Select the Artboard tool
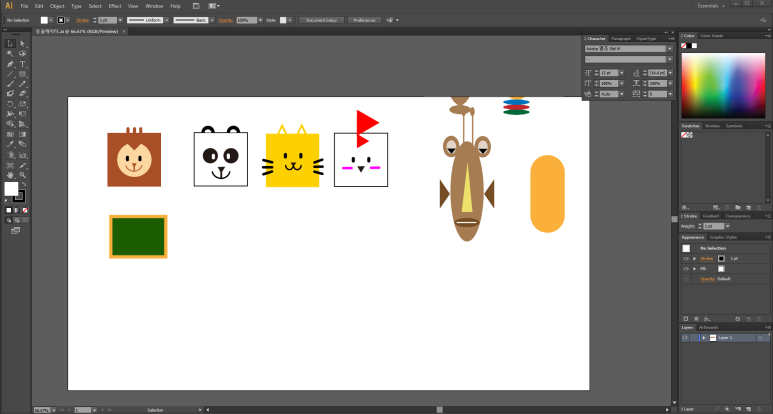 point(10,165)
